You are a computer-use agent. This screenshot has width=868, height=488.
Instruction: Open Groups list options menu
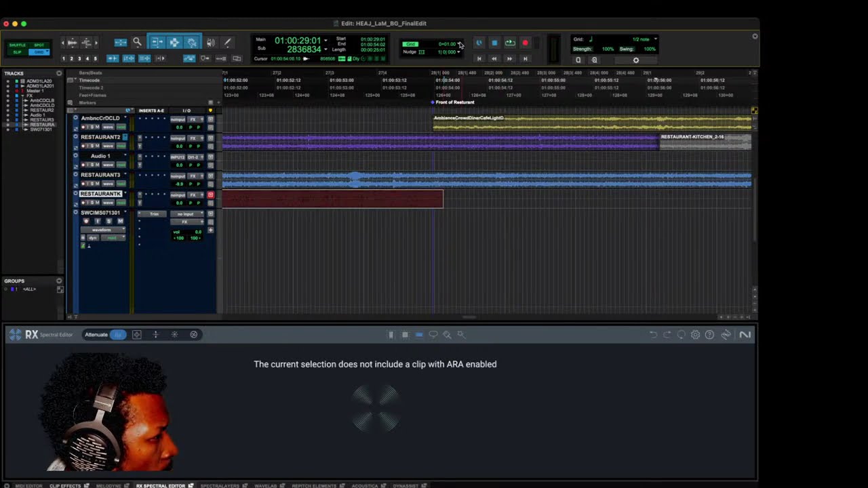click(59, 281)
